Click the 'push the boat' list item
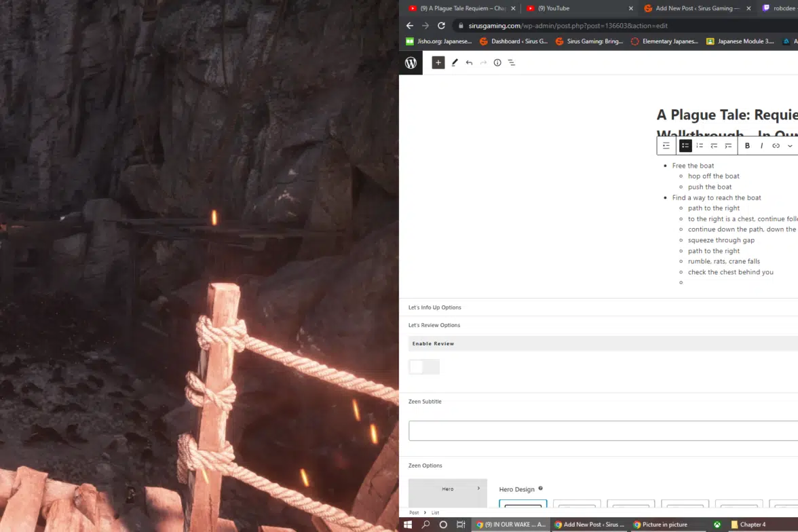Screen dimensions: 798x532 click(x=710, y=187)
